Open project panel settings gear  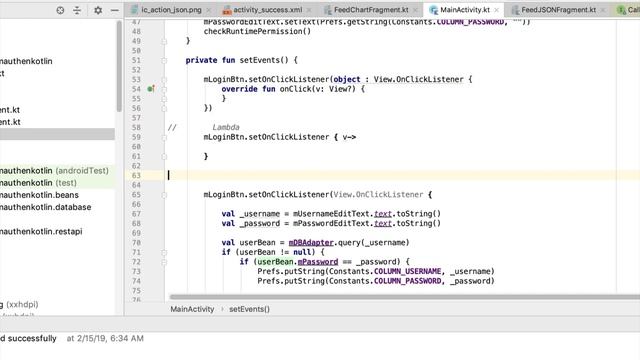pyautogui.click(x=98, y=10)
